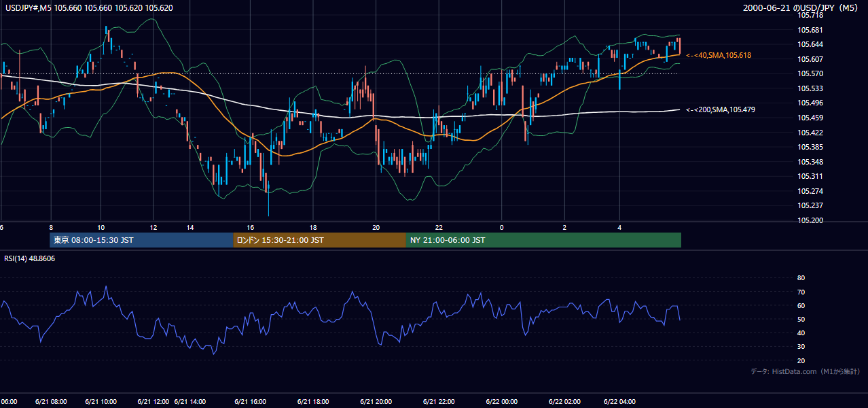Click the 105.348 price axis label

[810, 162]
